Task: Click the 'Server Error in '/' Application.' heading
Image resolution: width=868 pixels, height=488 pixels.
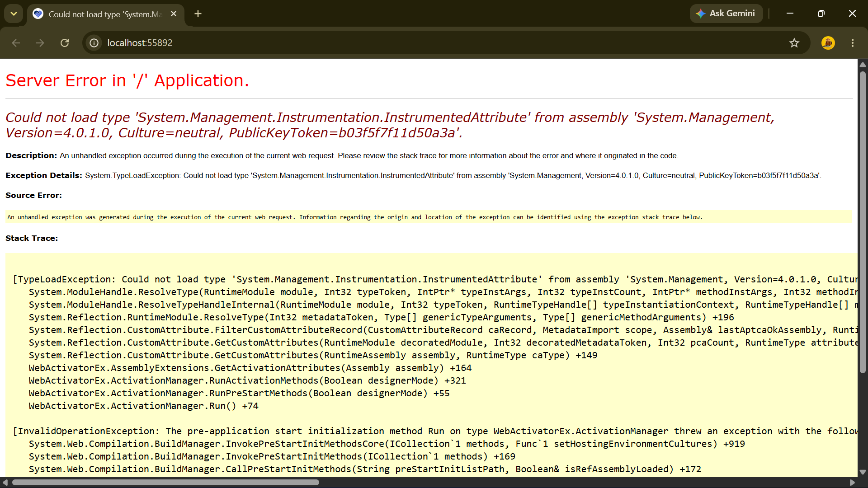Action: [127, 80]
